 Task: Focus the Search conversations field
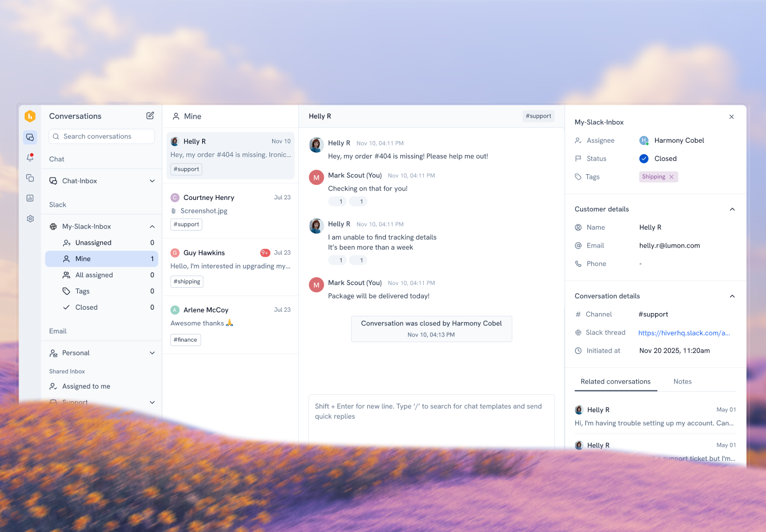[x=101, y=137]
